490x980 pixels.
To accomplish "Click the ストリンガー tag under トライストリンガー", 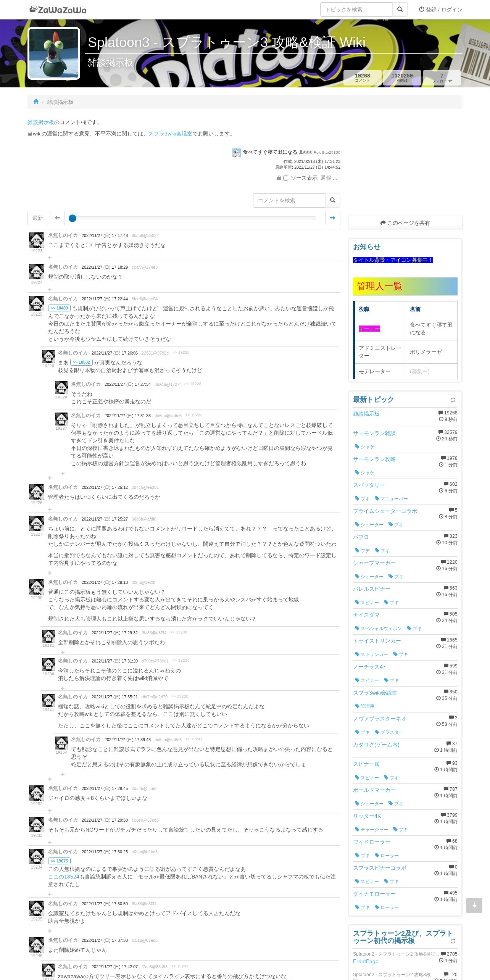I will 371,654.
